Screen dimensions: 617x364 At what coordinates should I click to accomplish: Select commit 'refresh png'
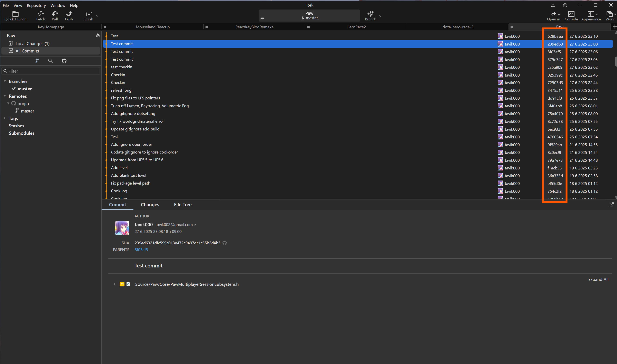(358, 90)
